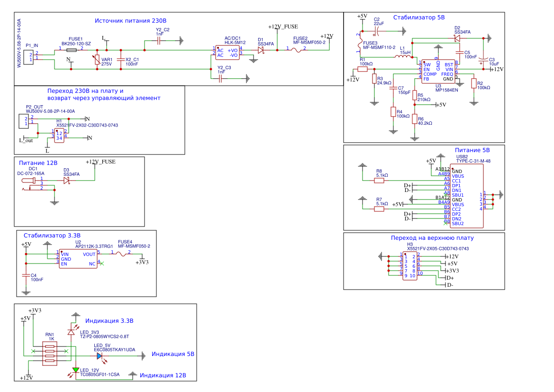Select the HLK-5M12 AC/DC converter symbol

[227, 53]
